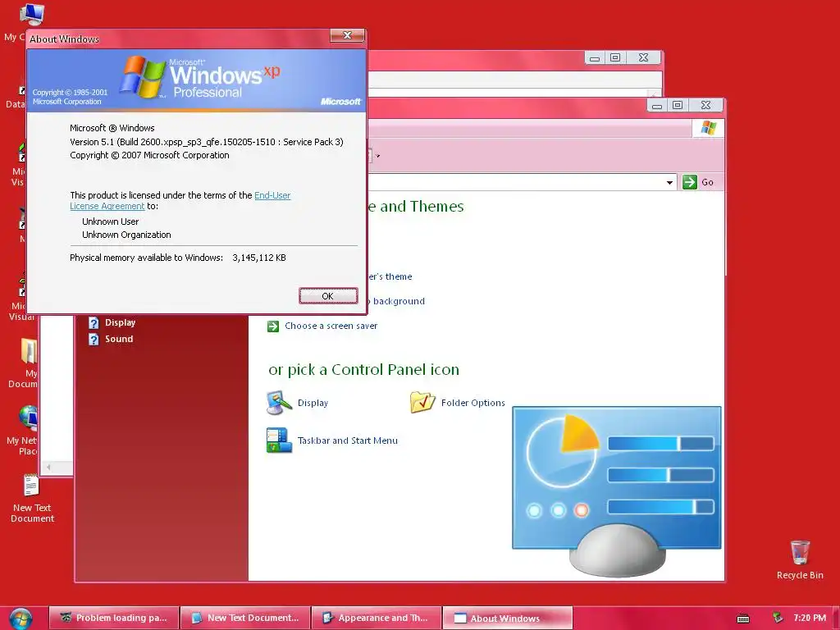
Task: Minimize the Appearance and Themes window
Action: [657, 105]
